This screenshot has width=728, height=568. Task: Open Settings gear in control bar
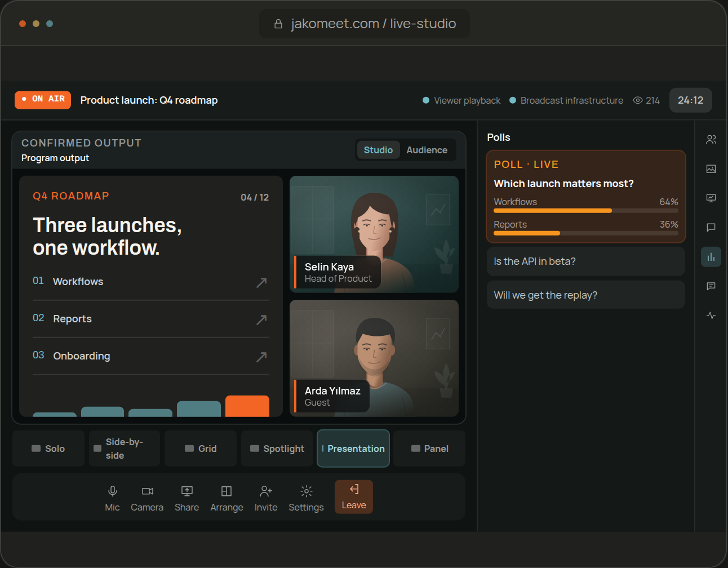[x=306, y=498]
